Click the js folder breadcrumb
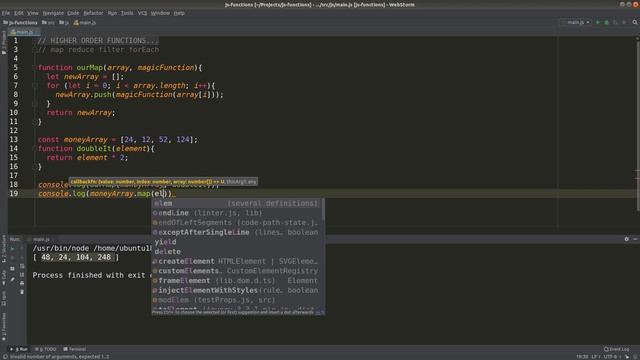 (x=64, y=23)
